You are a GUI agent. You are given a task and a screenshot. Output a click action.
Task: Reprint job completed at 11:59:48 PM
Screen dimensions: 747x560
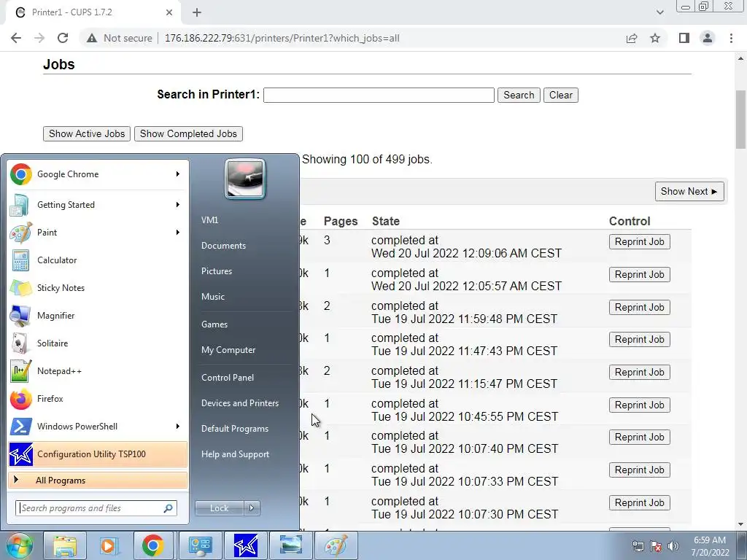639,308
